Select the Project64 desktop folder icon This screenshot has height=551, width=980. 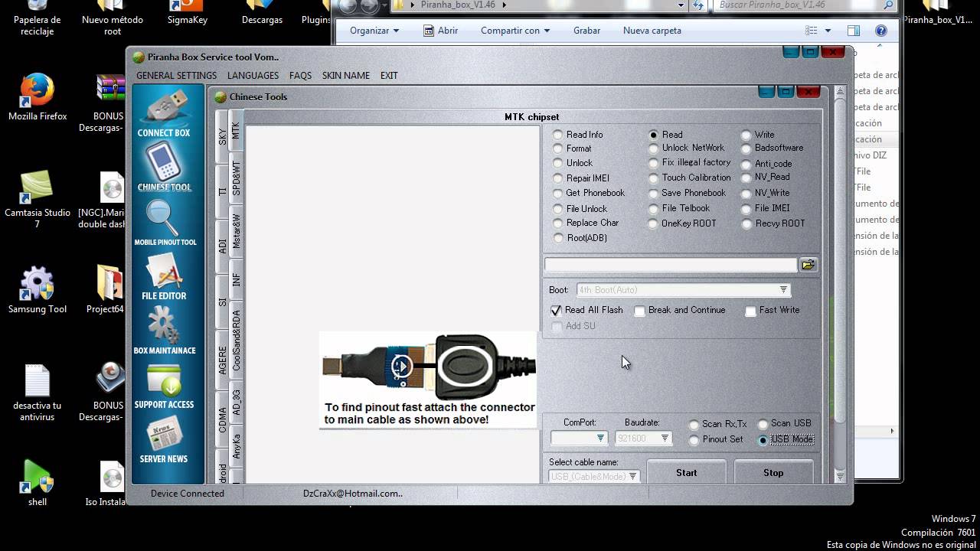point(109,291)
